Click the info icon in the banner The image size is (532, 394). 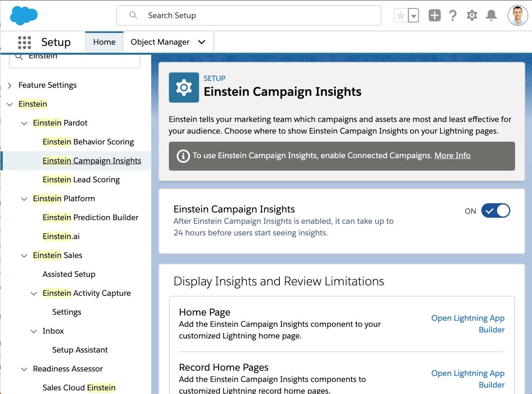tap(183, 156)
